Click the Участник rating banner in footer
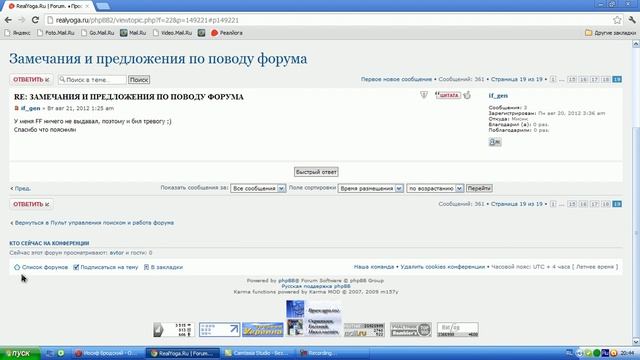640x360 pixels. (411, 329)
